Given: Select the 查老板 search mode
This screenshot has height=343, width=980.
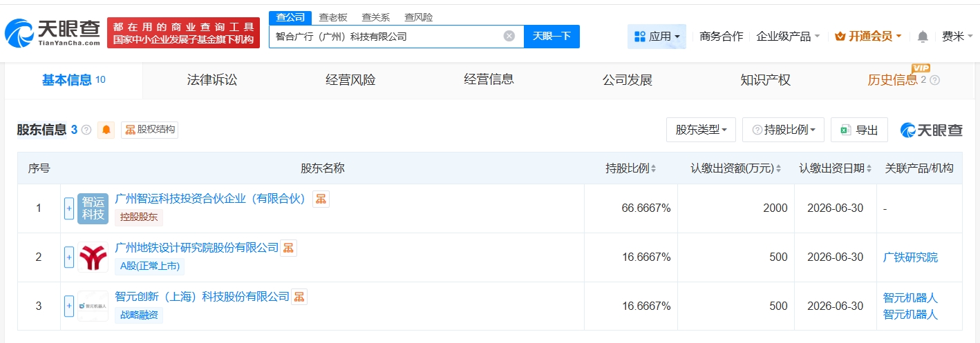Looking at the screenshot, I should point(333,17).
